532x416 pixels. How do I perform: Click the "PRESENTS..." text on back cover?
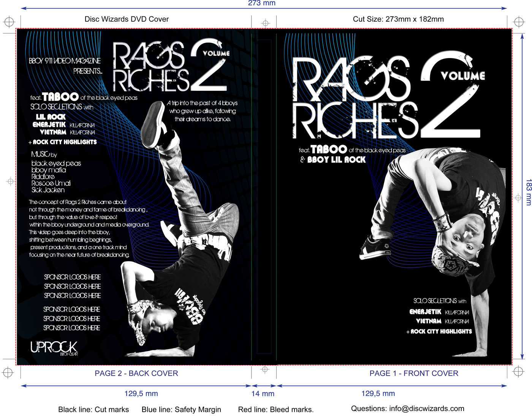[88, 71]
